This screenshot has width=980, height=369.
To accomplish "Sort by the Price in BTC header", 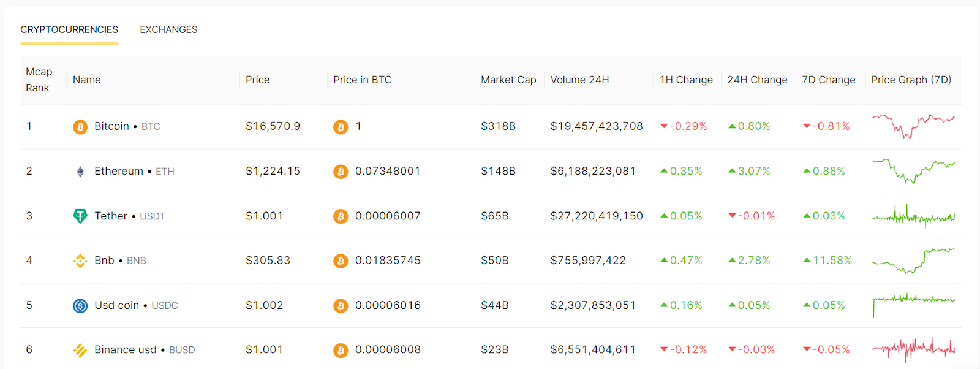I will pos(363,80).
